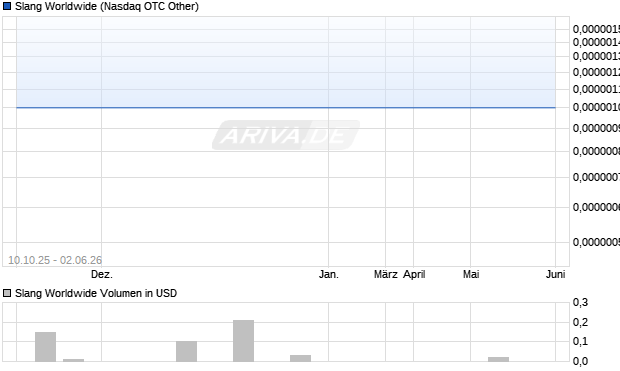Select the 'Slang Worldwide Volumen in USD' label
620x371 pixels.
[96, 293]
